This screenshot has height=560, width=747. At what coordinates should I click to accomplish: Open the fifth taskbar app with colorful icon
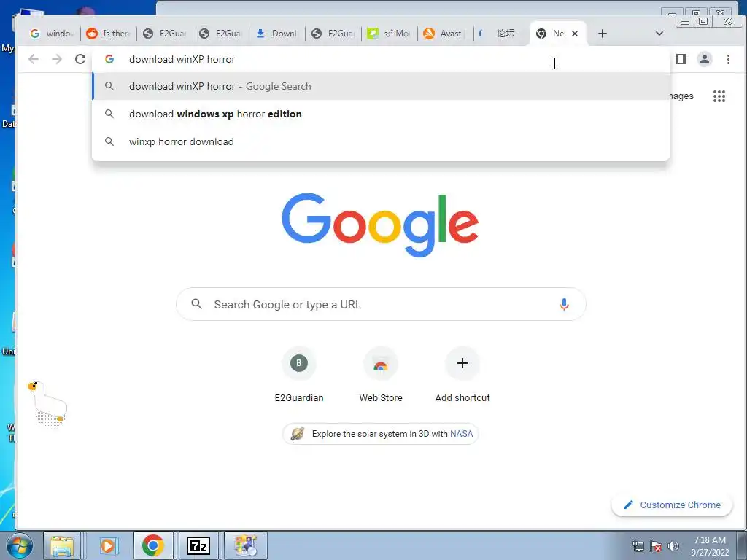(x=245, y=545)
